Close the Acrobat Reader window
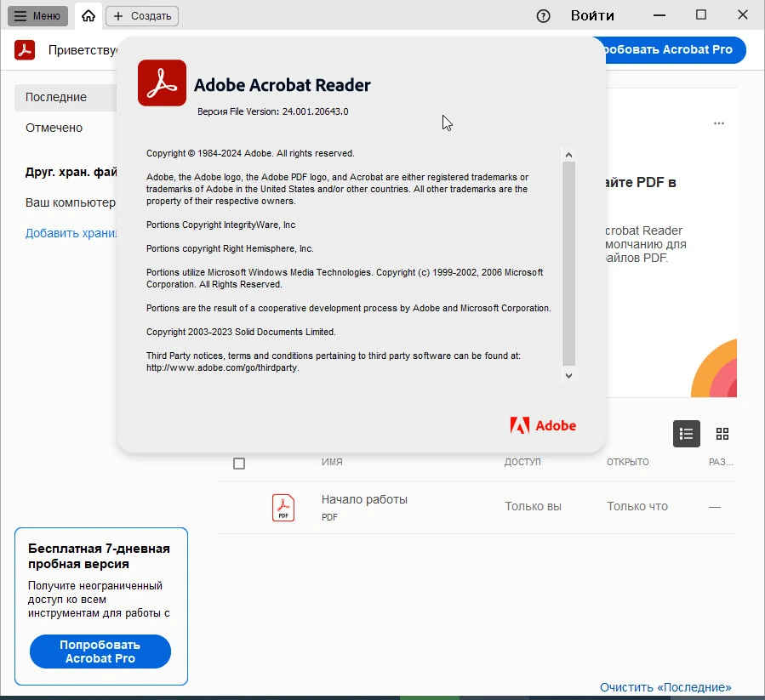765x700 pixels. [743, 15]
